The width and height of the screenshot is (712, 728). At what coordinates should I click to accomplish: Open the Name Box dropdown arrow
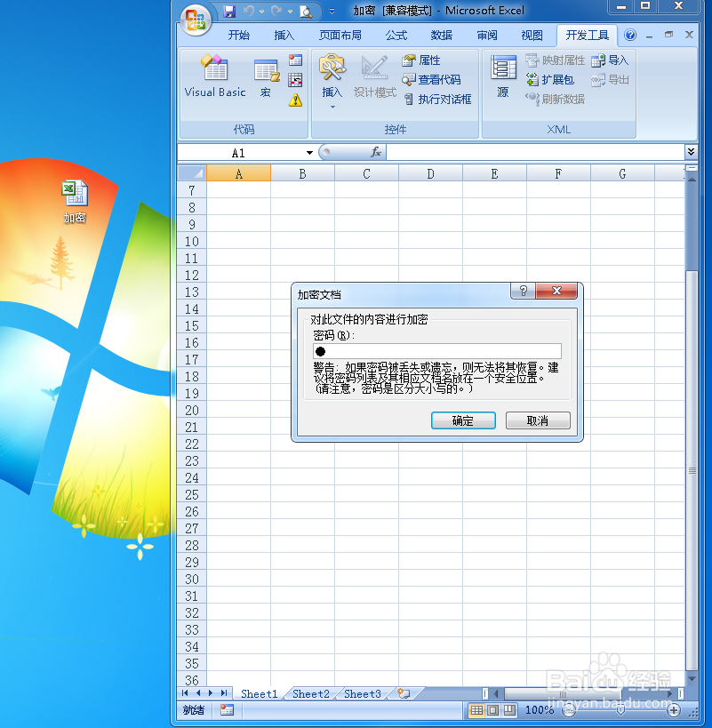pyautogui.click(x=308, y=152)
